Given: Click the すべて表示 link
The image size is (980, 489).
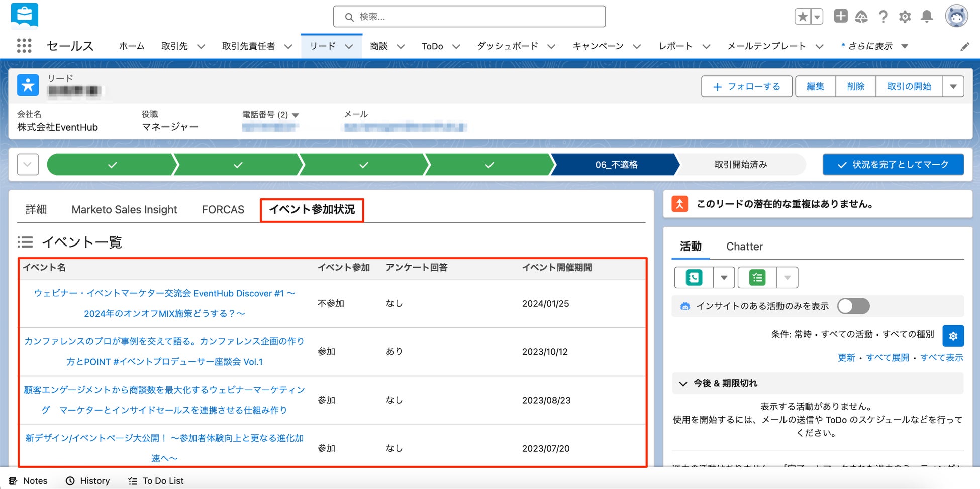Looking at the screenshot, I should tap(942, 358).
